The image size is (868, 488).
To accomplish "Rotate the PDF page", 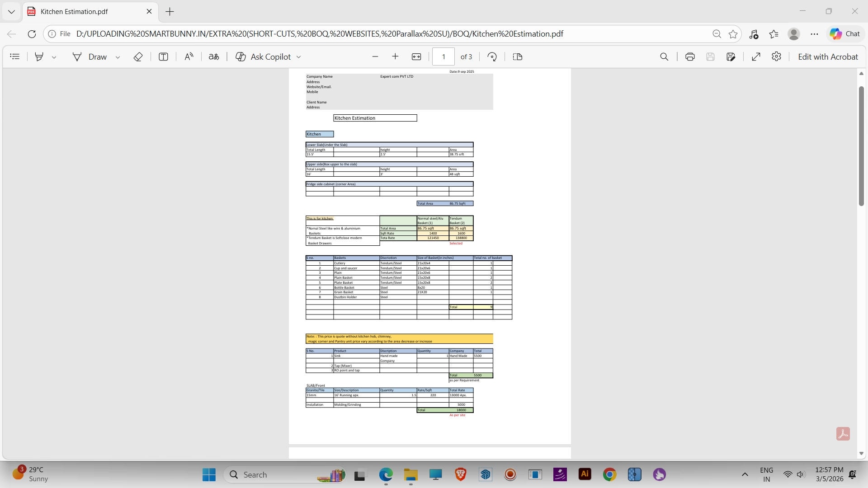I will tap(492, 56).
